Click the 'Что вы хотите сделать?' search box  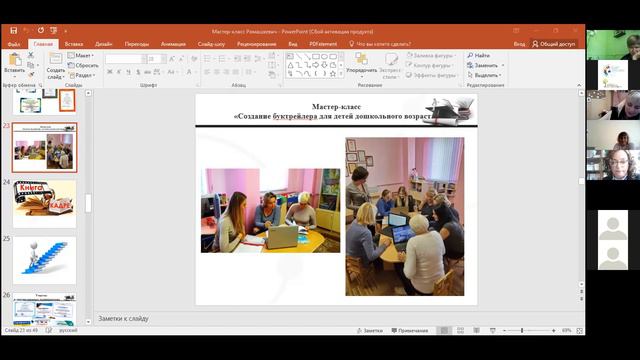380,44
